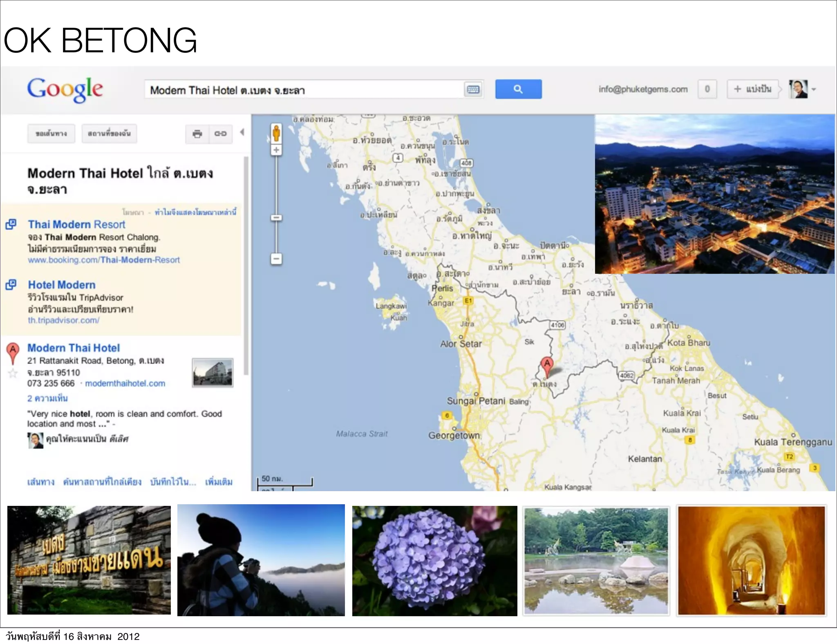Viewport: 837px width, 644px height.
Task: Click the เพิ่มเติม more link
Action: tap(219, 482)
